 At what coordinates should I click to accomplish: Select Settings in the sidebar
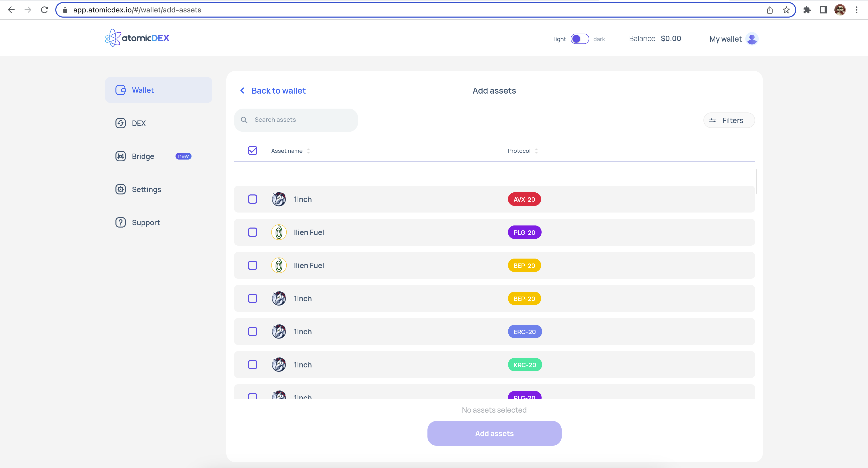pos(158,189)
